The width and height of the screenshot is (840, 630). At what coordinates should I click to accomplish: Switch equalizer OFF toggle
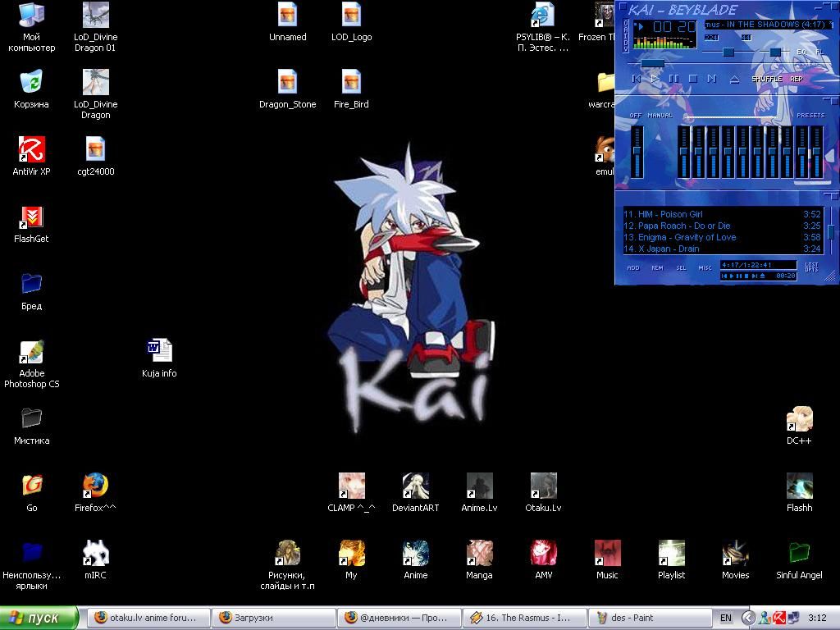coord(636,115)
